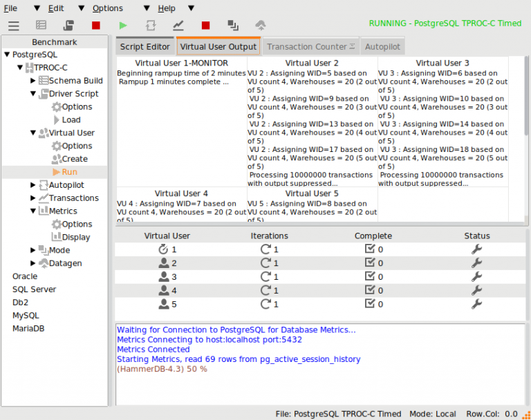Expand the Autopilot tree node
The height and width of the screenshot is (420, 531).
point(33,185)
